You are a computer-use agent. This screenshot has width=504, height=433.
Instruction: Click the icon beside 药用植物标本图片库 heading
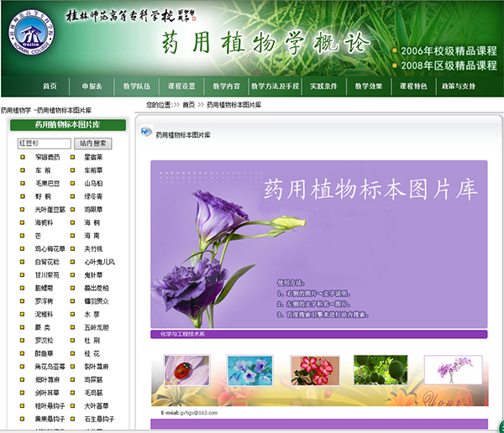click(x=146, y=133)
